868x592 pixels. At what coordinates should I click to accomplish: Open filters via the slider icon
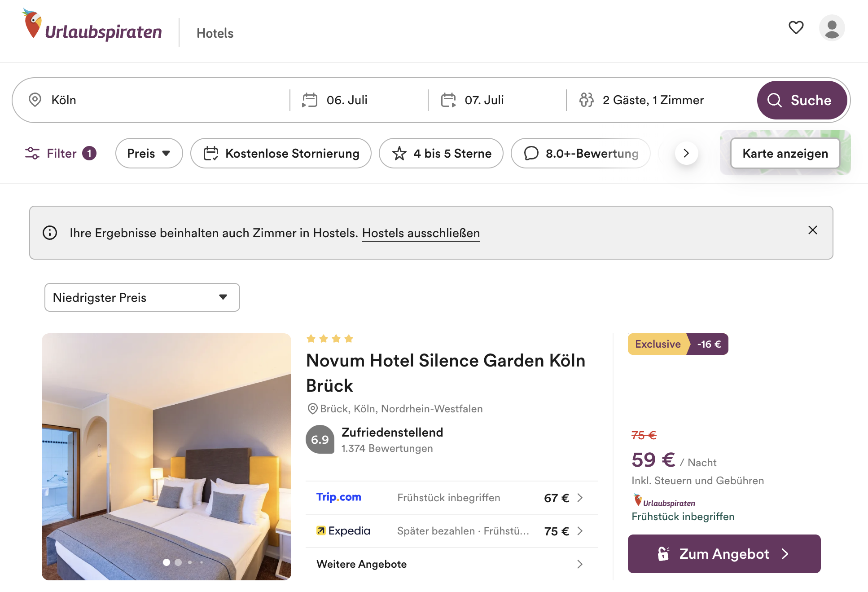(x=32, y=153)
